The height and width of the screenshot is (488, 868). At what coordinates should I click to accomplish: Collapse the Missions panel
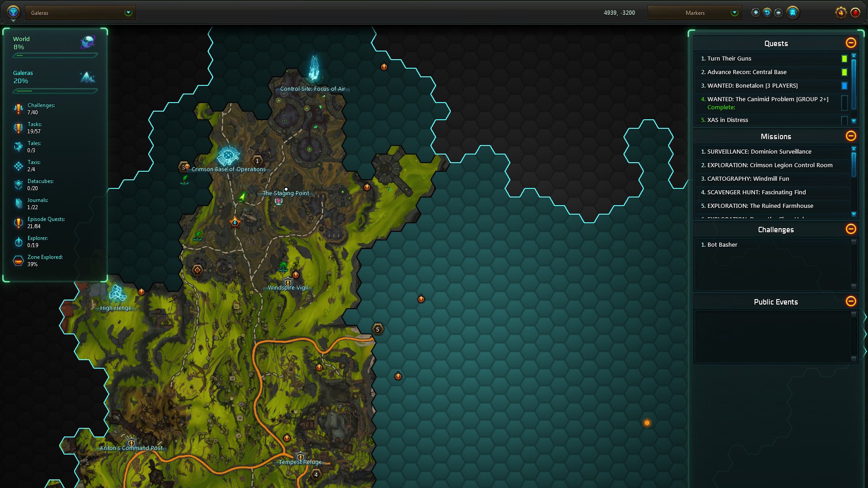851,136
